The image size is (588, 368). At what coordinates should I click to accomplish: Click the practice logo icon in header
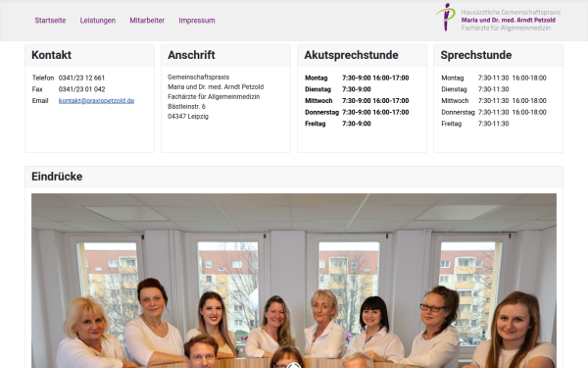click(x=446, y=17)
